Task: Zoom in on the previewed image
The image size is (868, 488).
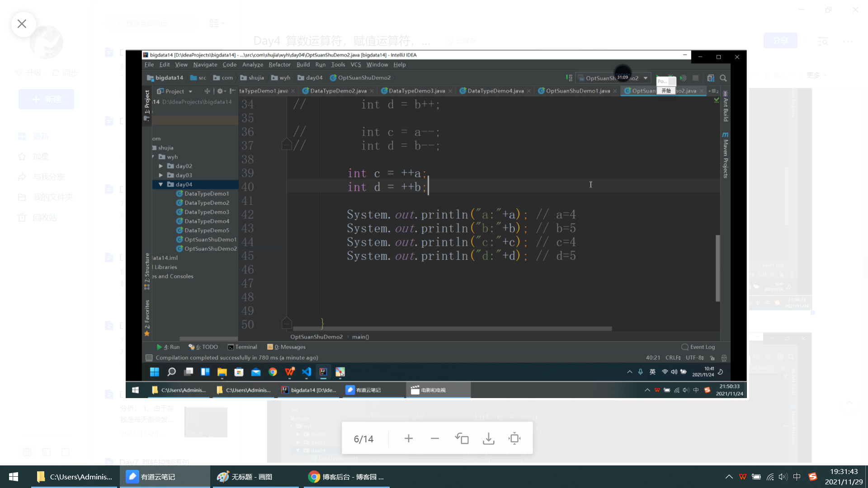Action: (408, 438)
